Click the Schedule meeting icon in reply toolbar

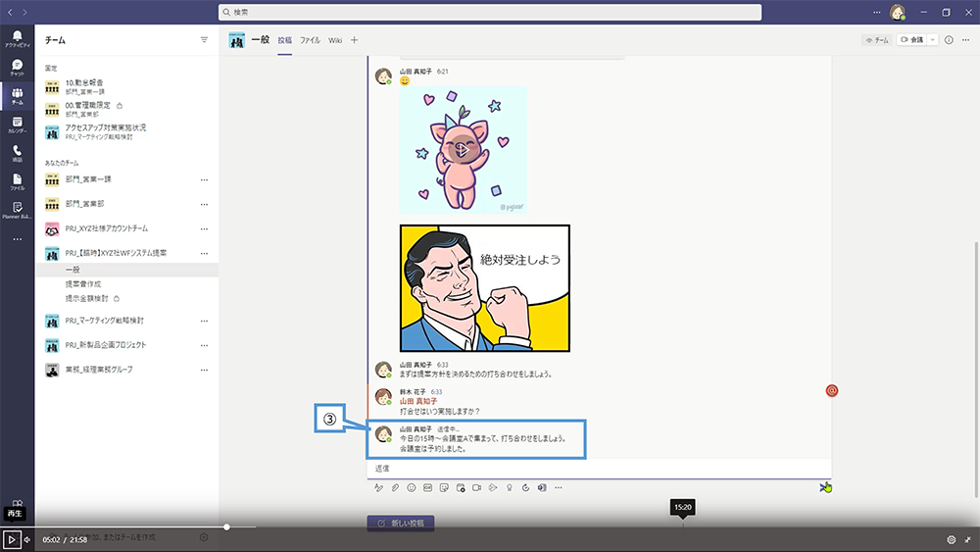point(461,487)
